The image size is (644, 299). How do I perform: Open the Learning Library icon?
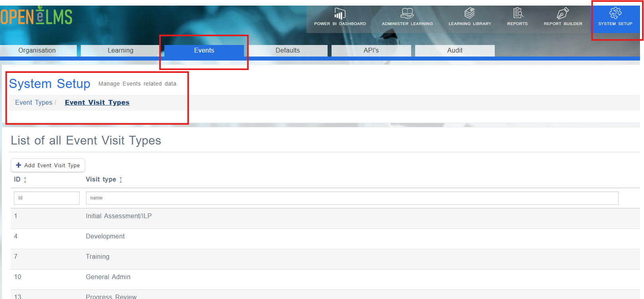point(470,13)
